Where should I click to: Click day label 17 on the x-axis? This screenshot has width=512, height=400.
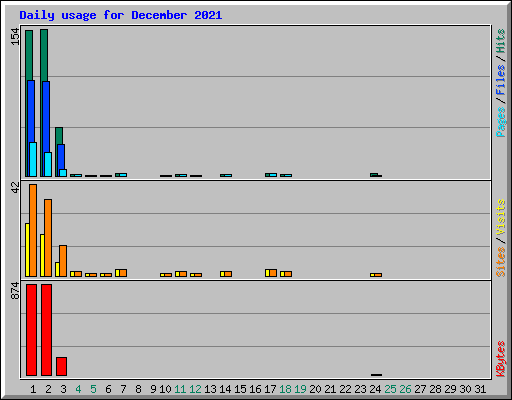pyautogui.click(x=270, y=389)
